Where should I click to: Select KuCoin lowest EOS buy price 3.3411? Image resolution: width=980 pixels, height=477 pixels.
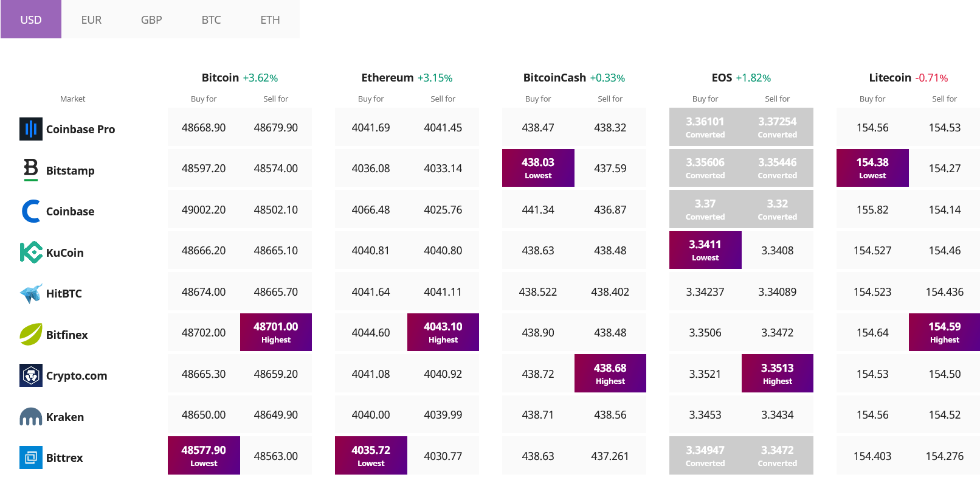pyautogui.click(x=705, y=250)
